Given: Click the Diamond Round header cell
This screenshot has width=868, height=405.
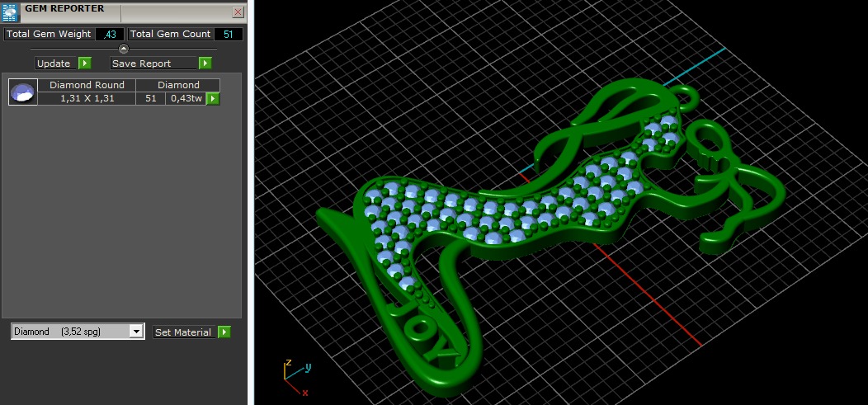Looking at the screenshot, I should tap(87, 85).
